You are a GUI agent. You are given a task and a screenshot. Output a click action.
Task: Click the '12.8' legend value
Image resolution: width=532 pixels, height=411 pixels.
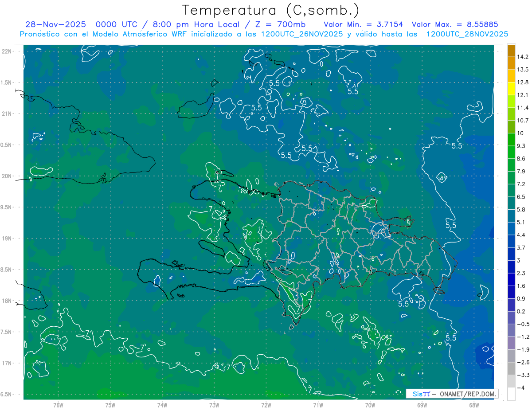coord(523,82)
